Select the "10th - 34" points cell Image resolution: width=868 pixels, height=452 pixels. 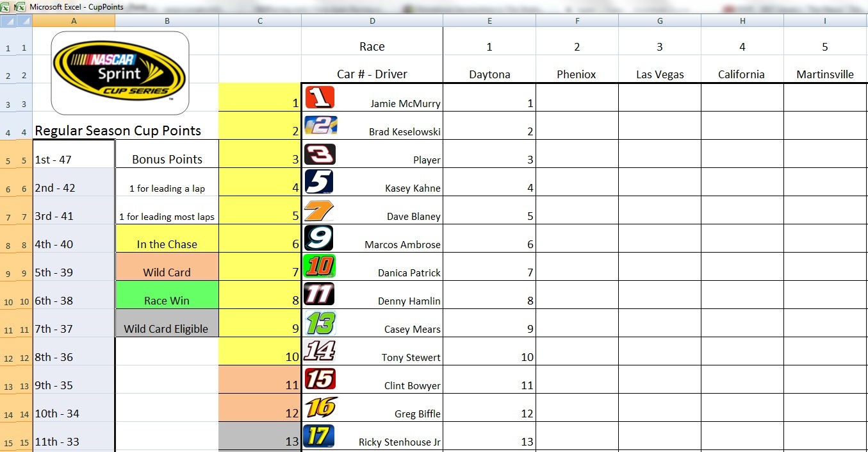pos(74,408)
